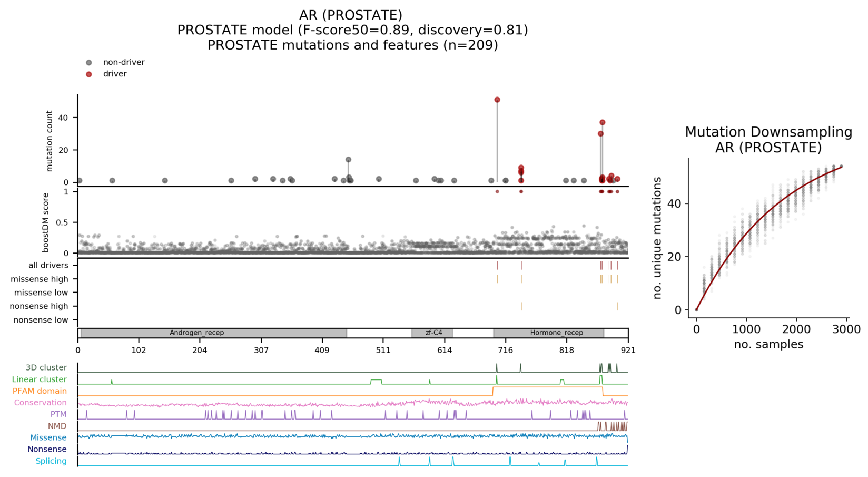
Task: Click the gray non-driver point with count 14
Action: click(348, 160)
